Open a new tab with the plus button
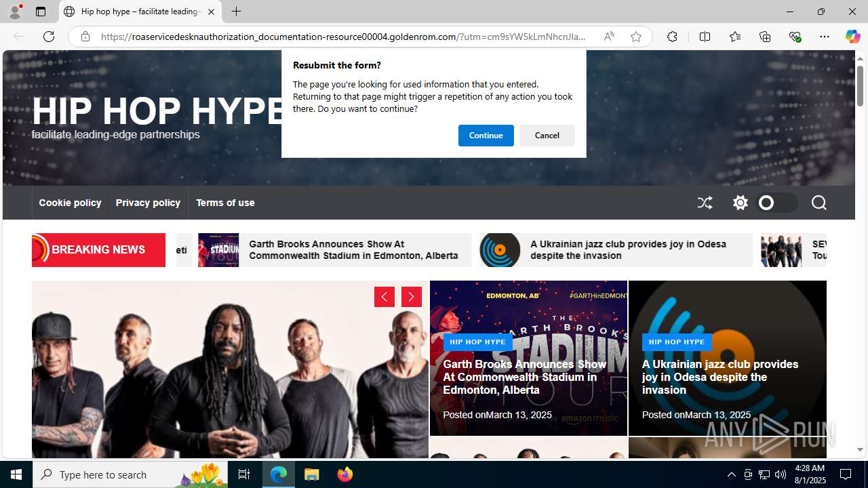This screenshot has width=868, height=488. (236, 12)
